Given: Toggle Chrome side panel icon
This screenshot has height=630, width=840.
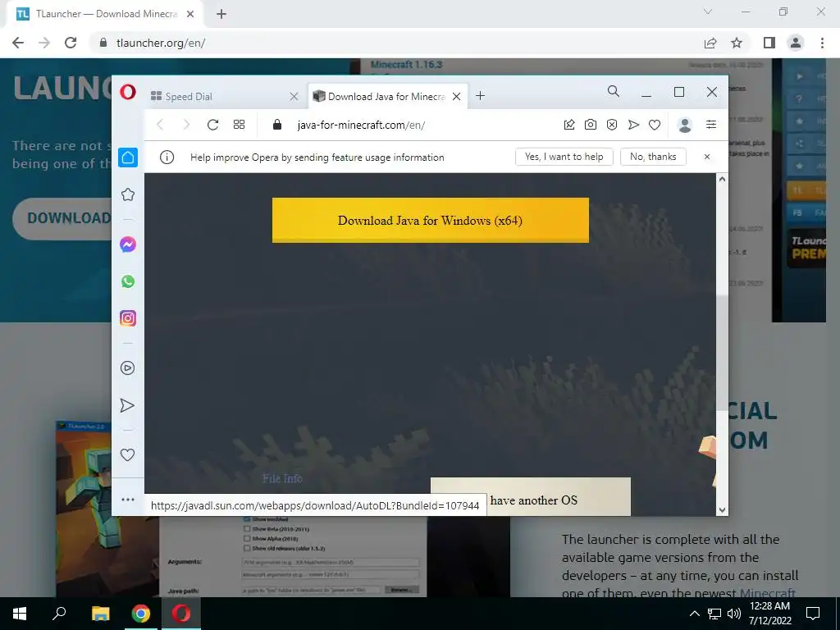Looking at the screenshot, I should 769,43.
